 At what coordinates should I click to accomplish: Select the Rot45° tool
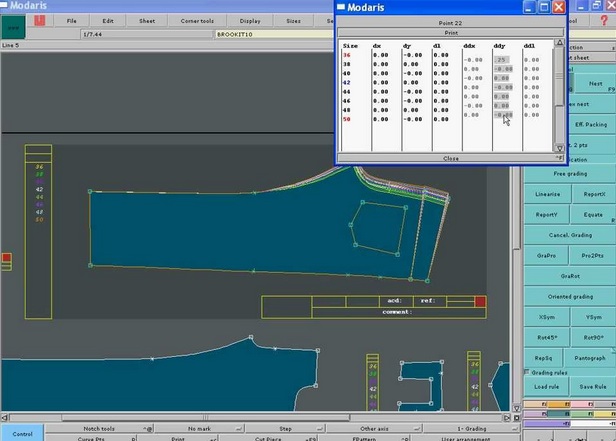546,337
